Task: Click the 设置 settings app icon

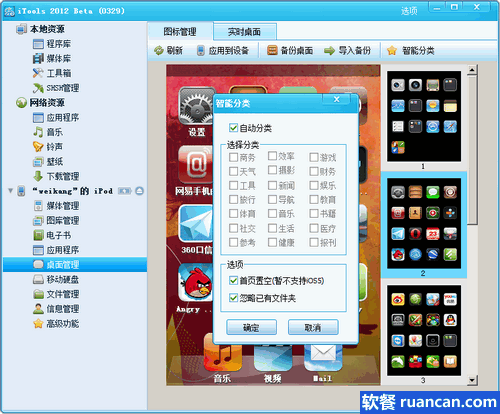Action: 196,106
